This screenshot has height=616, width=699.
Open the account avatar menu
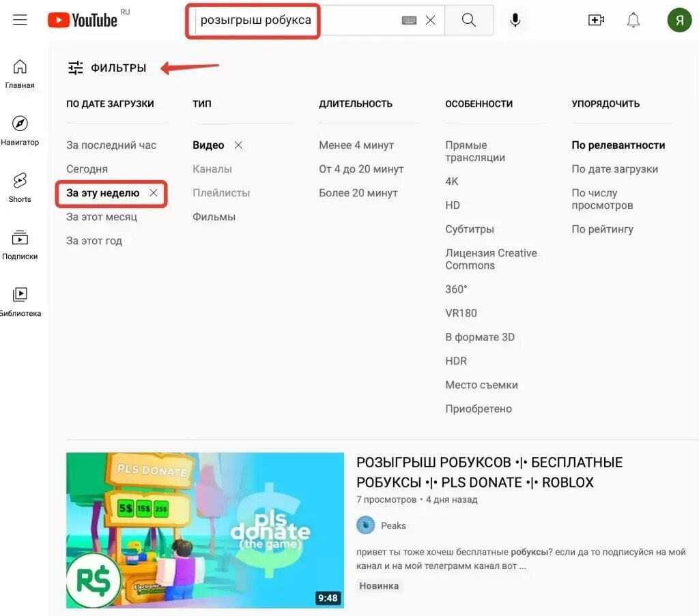679,20
